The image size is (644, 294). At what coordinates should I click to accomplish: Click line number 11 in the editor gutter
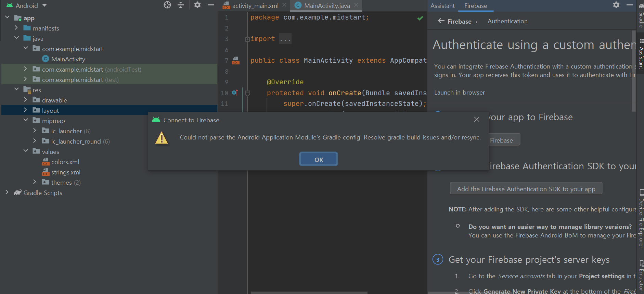coord(224,103)
